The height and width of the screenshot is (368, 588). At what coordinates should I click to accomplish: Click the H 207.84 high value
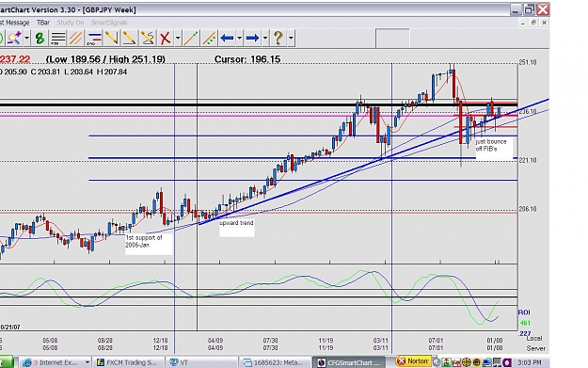pos(112,72)
